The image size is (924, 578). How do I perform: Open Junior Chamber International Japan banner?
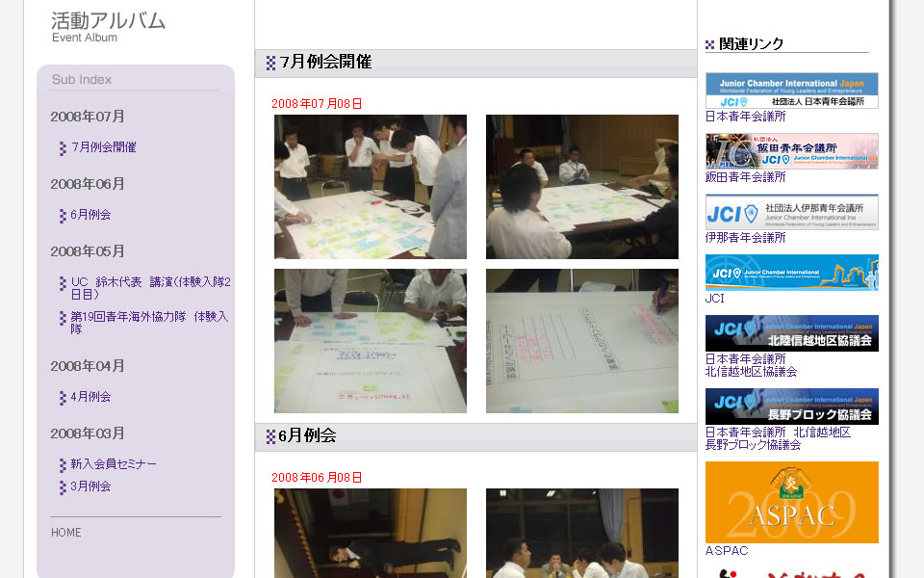(792, 91)
